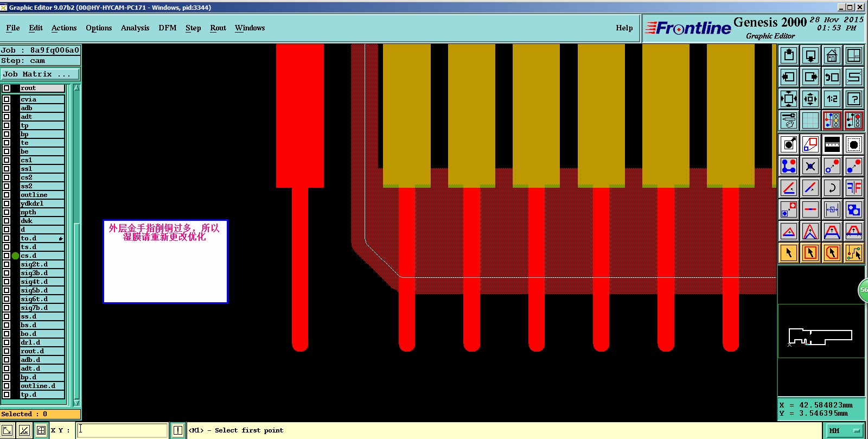Click the overlapping blue shapes icon

click(854, 209)
